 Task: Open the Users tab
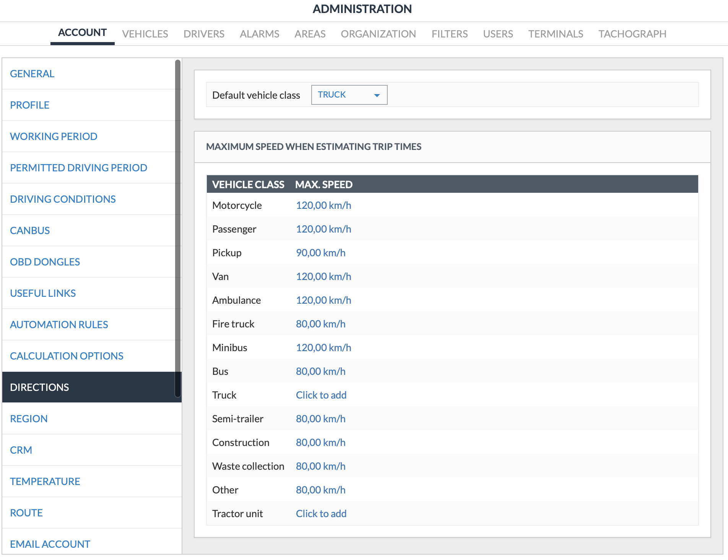pos(498,34)
